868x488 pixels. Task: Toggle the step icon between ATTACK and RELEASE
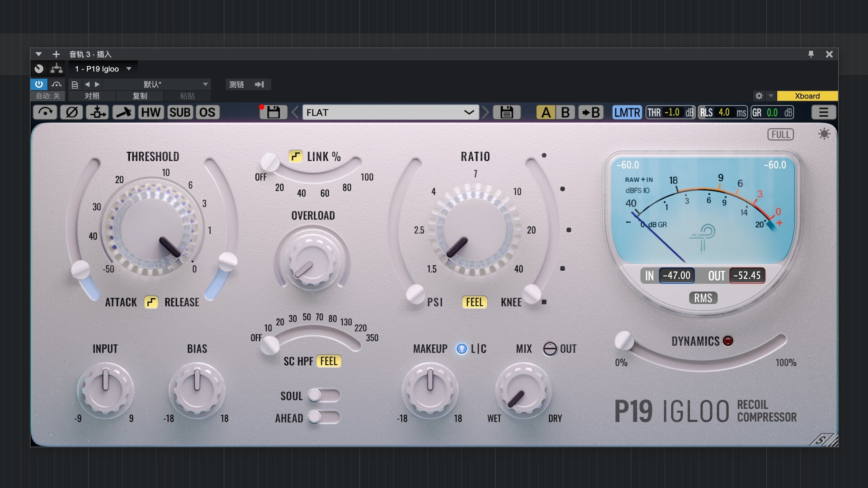click(x=151, y=302)
